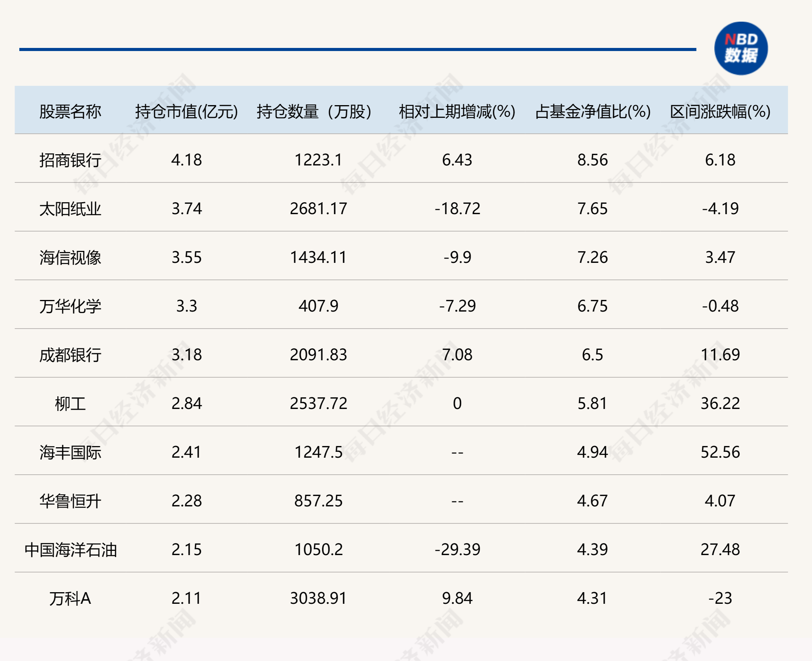Select 华鲁恒升 price change 4.07
The width and height of the screenshot is (812, 661).
pos(720,501)
